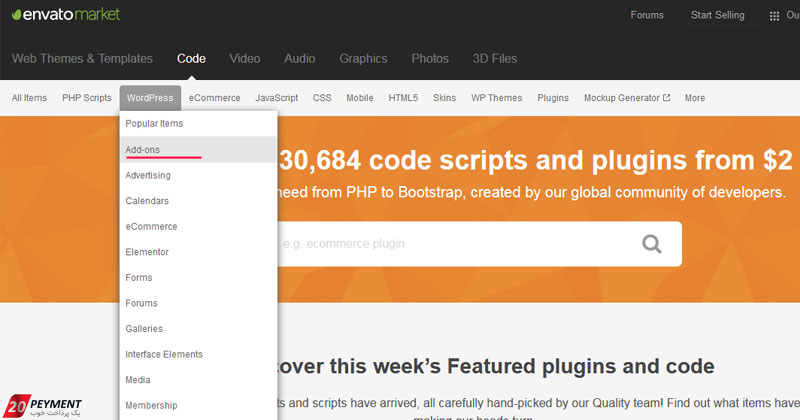This screenshot has height=420, width=800.
Task: Expand the Mobile subnavigation item
Action: [x=360, y=97]
